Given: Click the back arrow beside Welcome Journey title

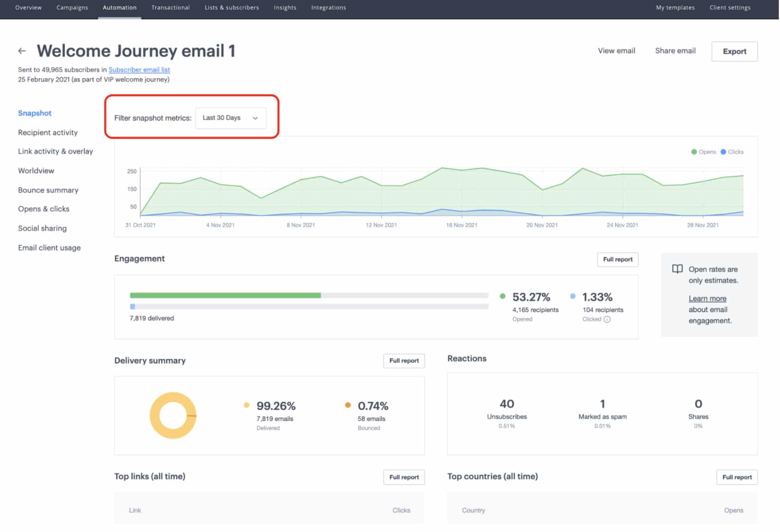Looking at the screenshot, I should tap(22, 51).
